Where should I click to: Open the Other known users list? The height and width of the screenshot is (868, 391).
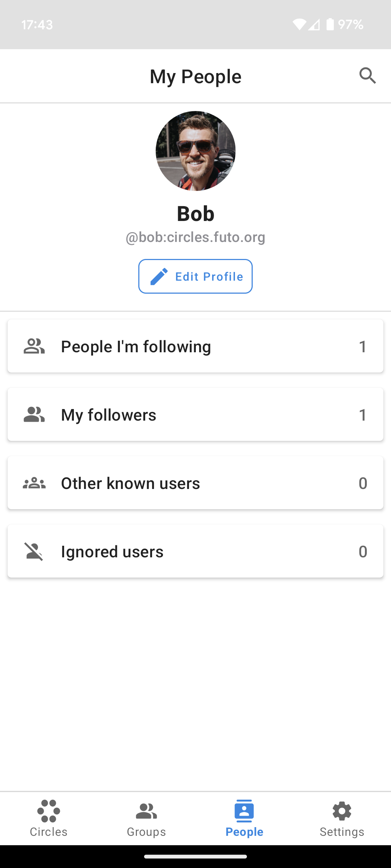(195, 483)
